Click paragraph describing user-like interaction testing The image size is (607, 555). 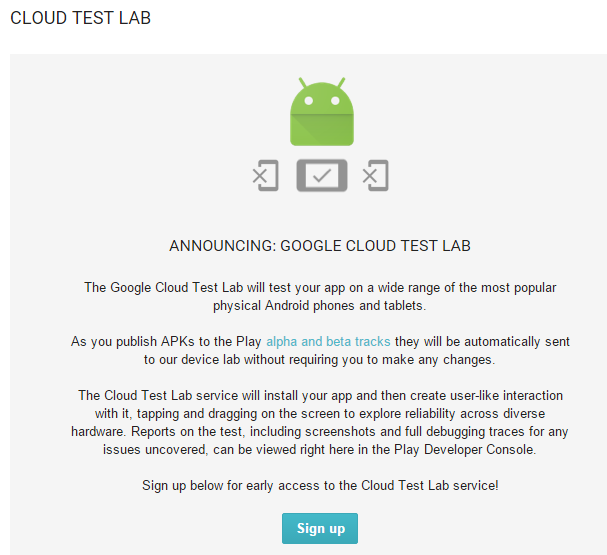click(320, 422)
